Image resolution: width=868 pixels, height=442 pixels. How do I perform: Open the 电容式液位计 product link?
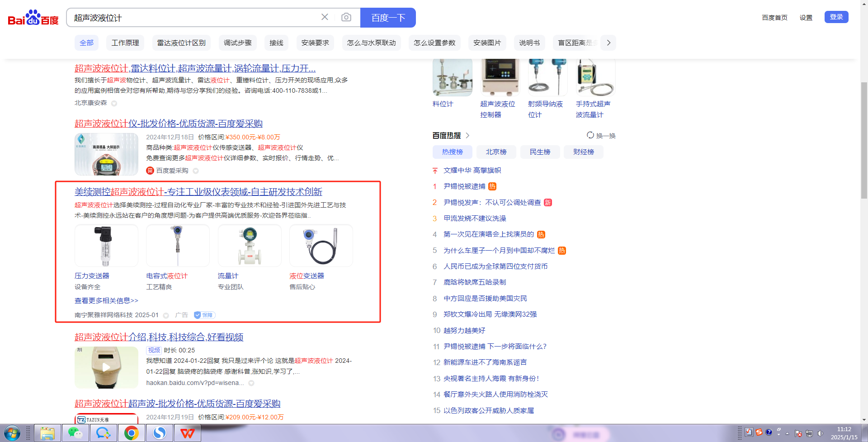[167, 276]
